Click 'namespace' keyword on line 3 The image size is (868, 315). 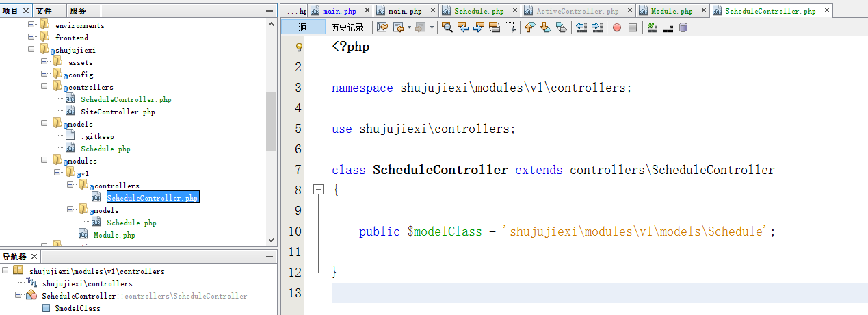pyautogui.click(x=363, y=88)
